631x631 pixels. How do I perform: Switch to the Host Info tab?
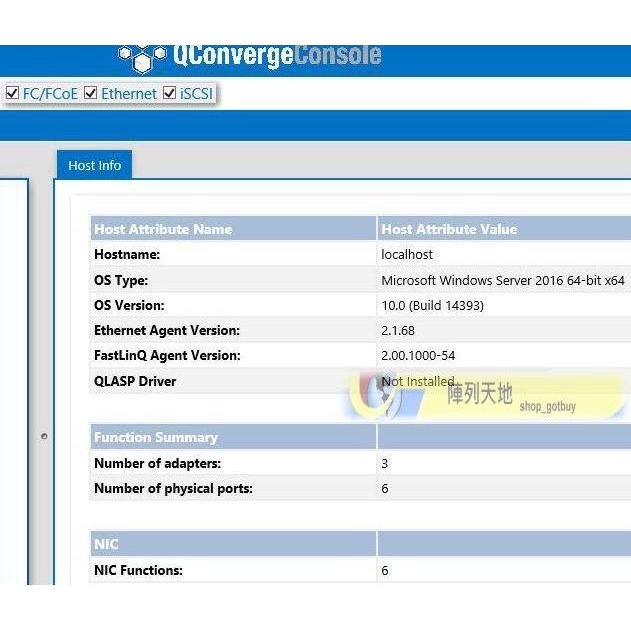(94, 165)
